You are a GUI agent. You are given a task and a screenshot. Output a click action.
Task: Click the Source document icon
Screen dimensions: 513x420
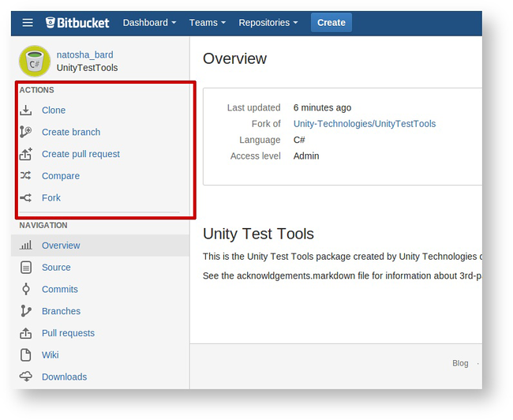(26, 268)
